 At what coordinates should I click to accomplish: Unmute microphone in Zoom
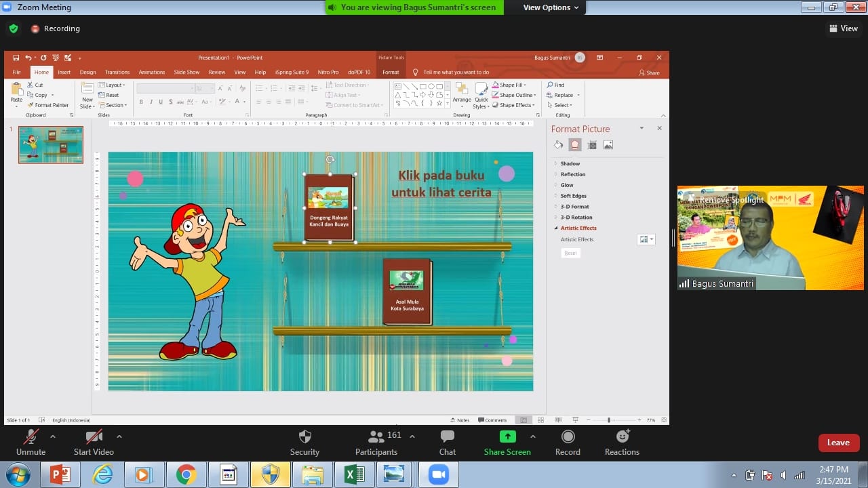[31, 443]
